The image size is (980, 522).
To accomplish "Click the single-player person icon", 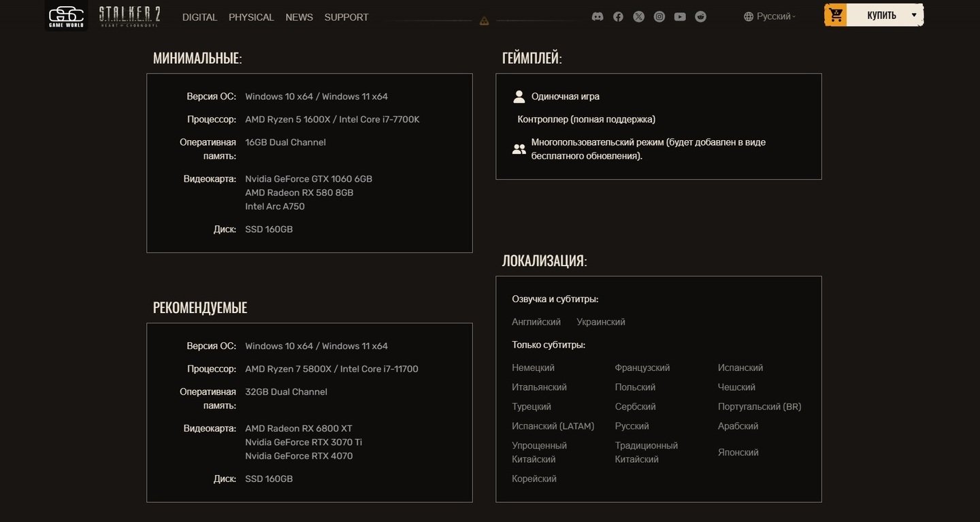I will pos(519,97).
